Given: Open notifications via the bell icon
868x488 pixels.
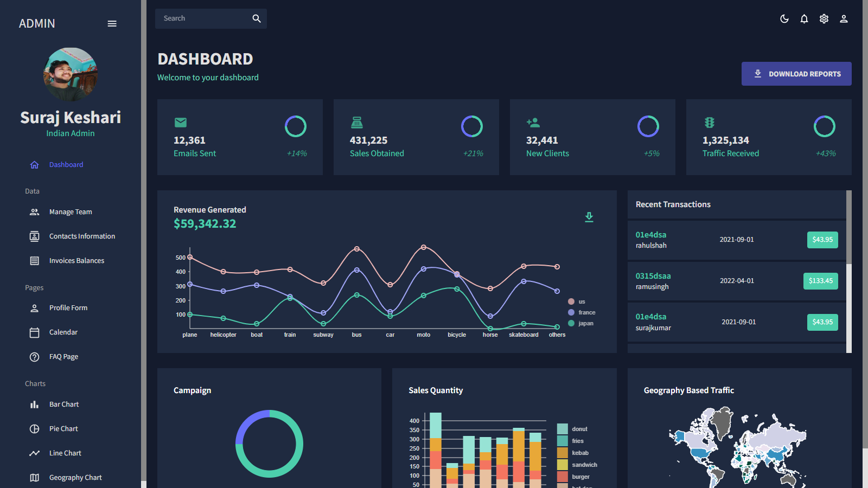Looking at the screenshot, I should coord(804,18).
